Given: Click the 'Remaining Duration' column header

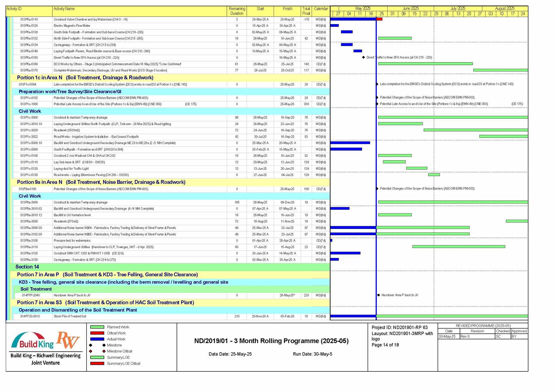Looking at the screenshot, I should click(x=237, y=11).
